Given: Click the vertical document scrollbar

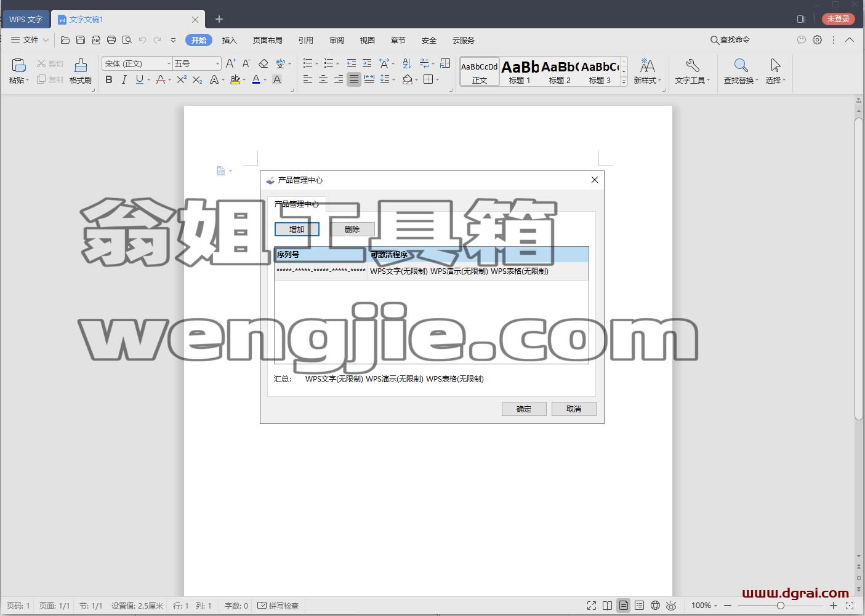Looking at the screenshot, I should pyautogui.click(x=858, y=269).
